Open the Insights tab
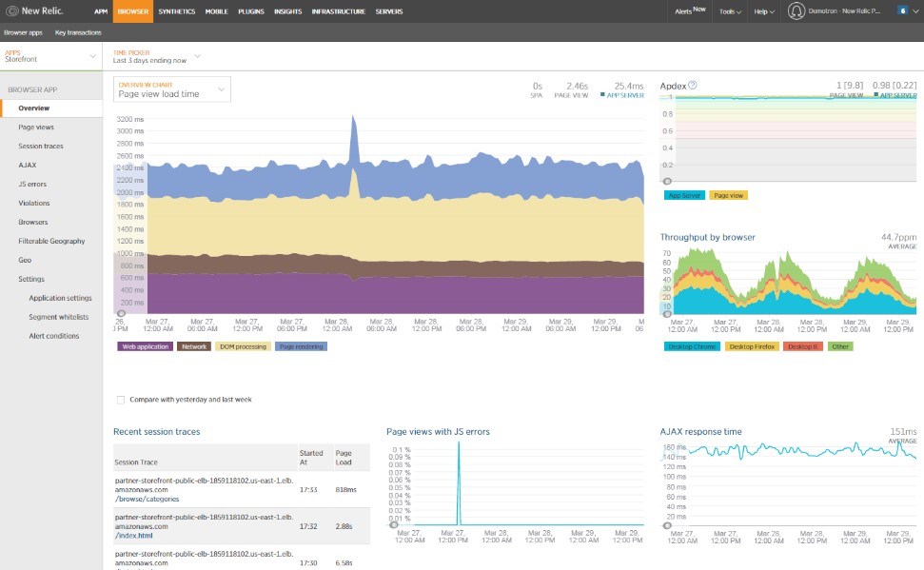The height and width of the screenshot is (570, 924). pos(287,11)
